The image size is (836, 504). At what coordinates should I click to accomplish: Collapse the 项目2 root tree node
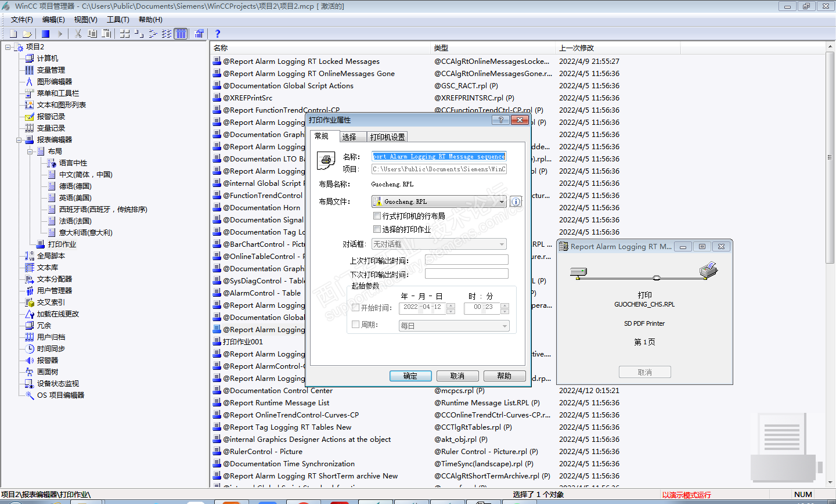tap(8, 46)
